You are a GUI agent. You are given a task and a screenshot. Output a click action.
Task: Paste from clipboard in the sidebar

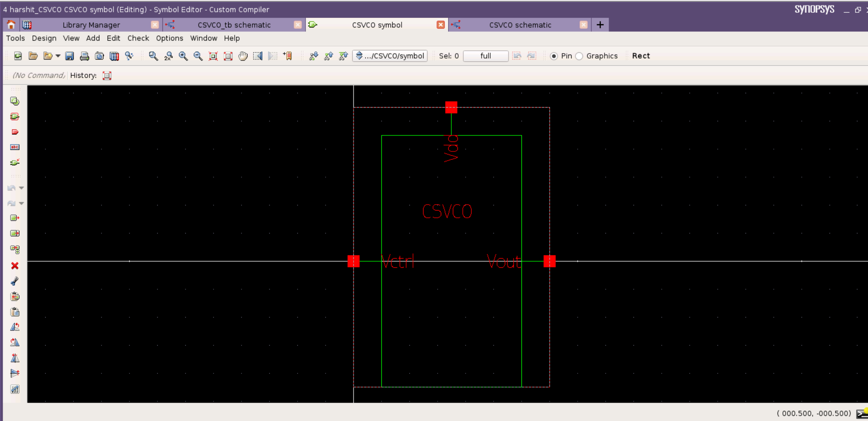coord(15,312)
